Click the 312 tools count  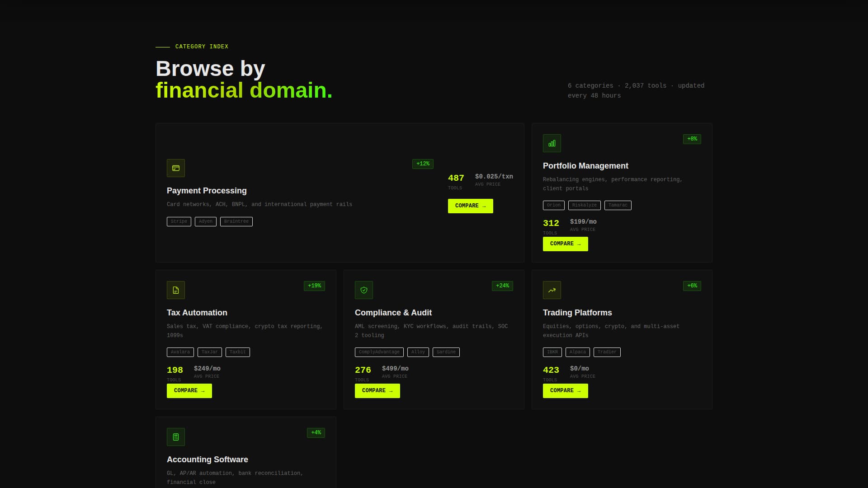click(x=551, y=223)
